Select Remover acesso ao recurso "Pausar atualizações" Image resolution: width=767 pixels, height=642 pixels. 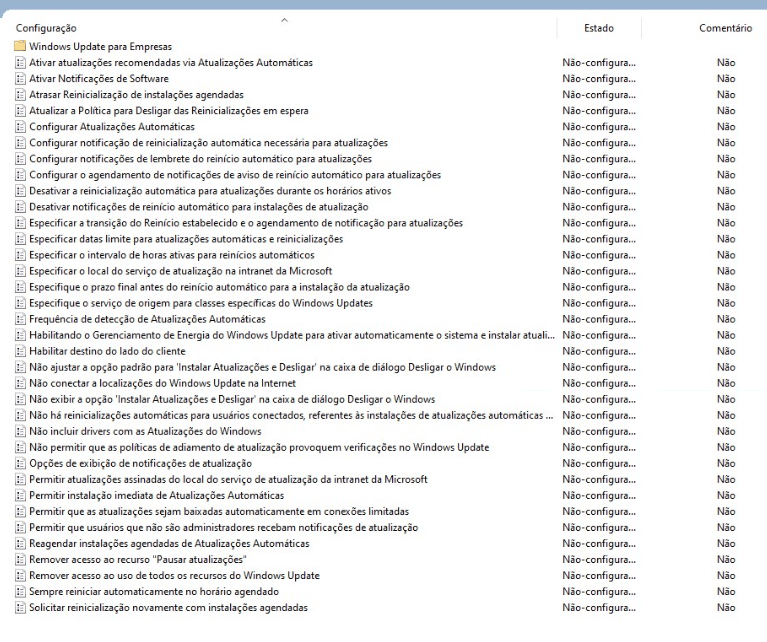point(137,559)
